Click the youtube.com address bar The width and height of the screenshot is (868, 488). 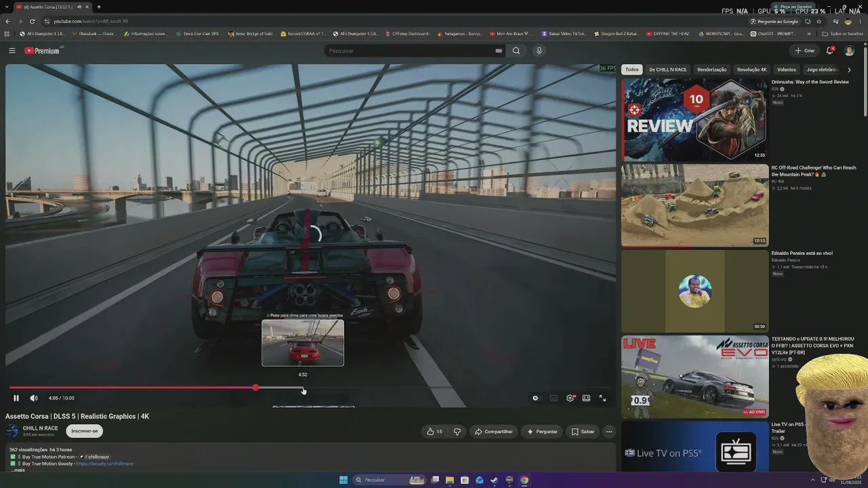393,21
